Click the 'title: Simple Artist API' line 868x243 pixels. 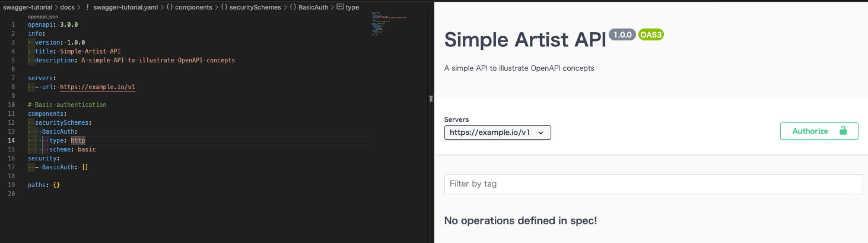78,51
